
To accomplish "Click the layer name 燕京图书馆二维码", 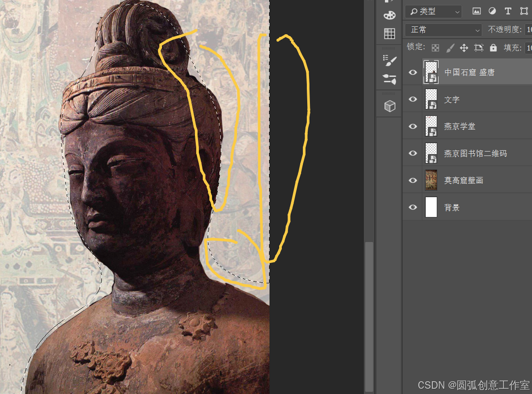I will coord(475,153).
